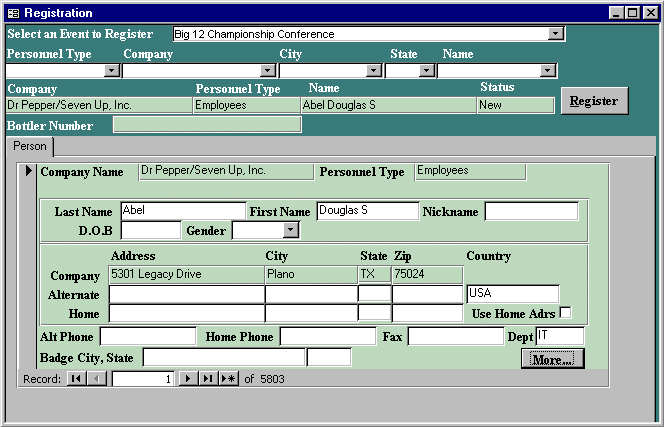Click the Registration form title icon

[14, 14]
